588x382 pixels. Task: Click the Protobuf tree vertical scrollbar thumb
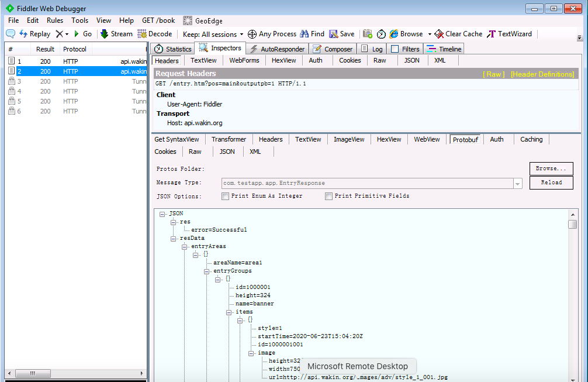pyautogui.click(x=572, y=225)
